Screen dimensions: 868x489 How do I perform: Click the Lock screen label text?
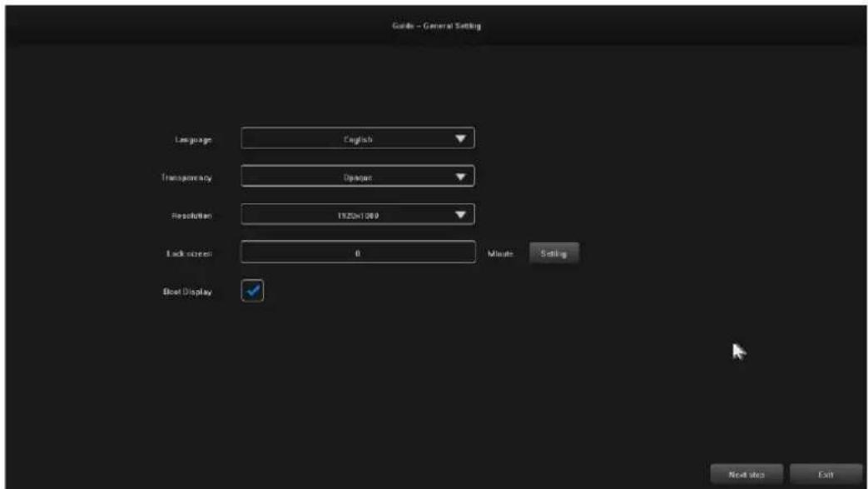(189, 253)
